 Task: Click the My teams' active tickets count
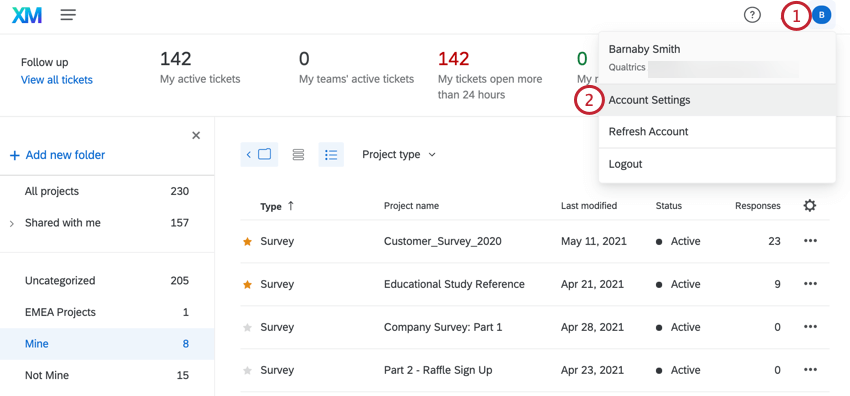304,59
